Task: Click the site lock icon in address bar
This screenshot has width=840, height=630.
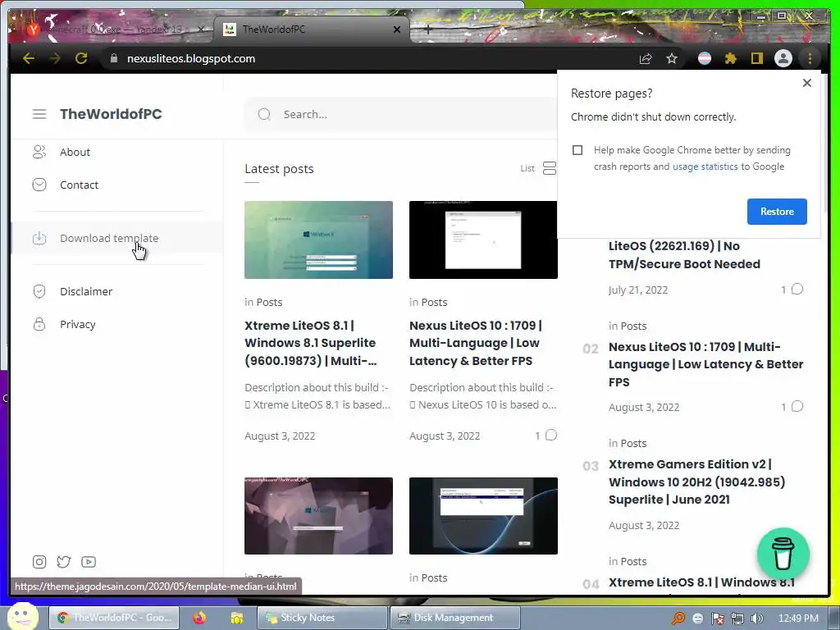Action: point(113,58)
